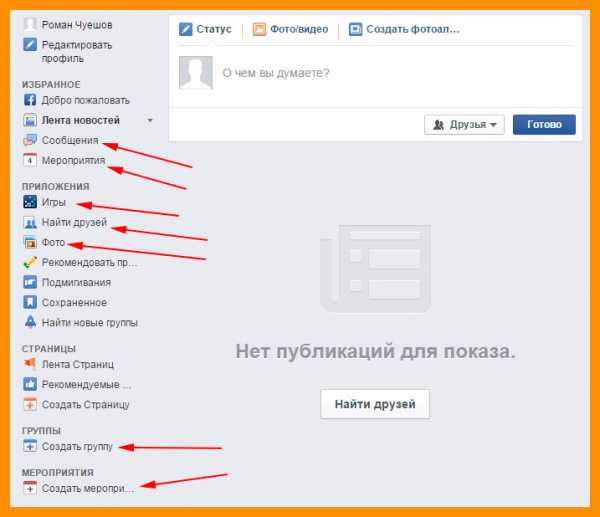Screen dimensions: 600x517
Task: Click the Найти новые группы link
Action: point(90,323)
